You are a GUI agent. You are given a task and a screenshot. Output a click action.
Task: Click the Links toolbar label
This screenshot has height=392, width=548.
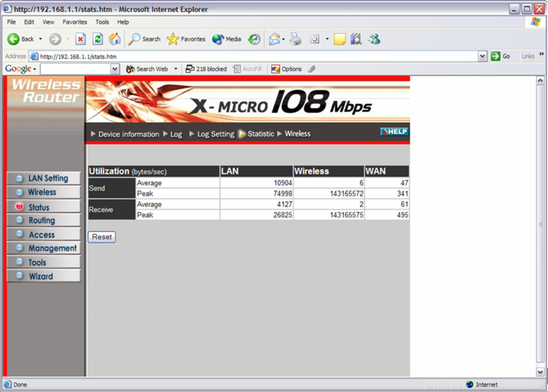tap(528, 56)
